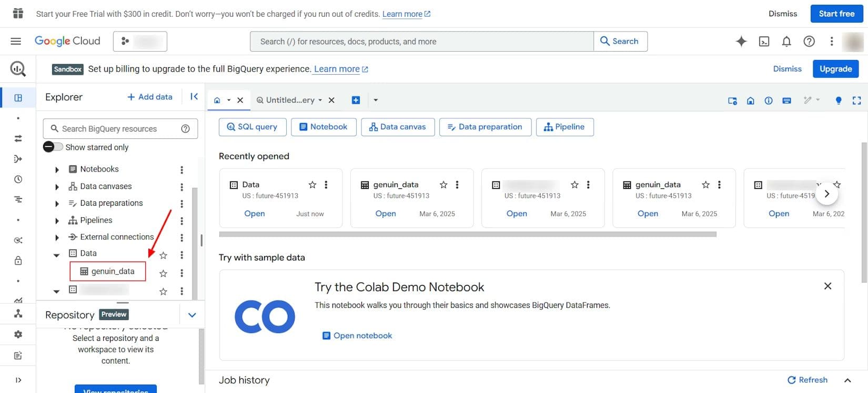Open the padlock icon in side rail
Viewport: 868px width, 393px height.
(18, 260)
